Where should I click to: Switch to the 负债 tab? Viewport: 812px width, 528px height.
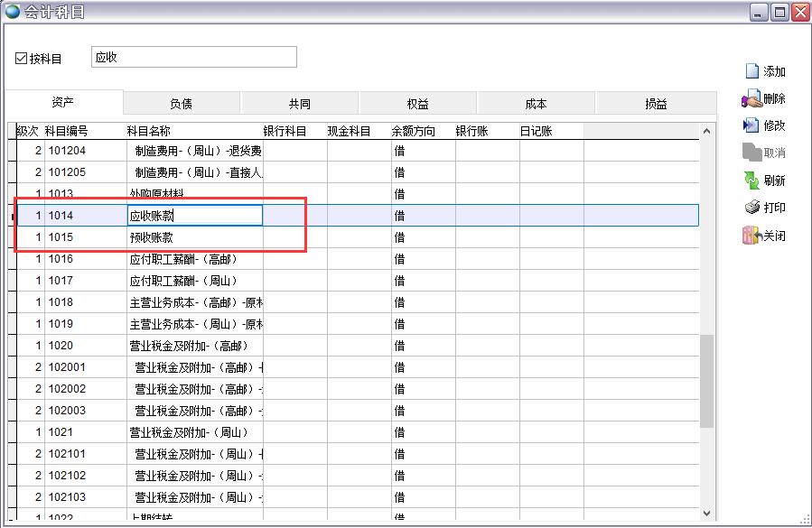181,104
